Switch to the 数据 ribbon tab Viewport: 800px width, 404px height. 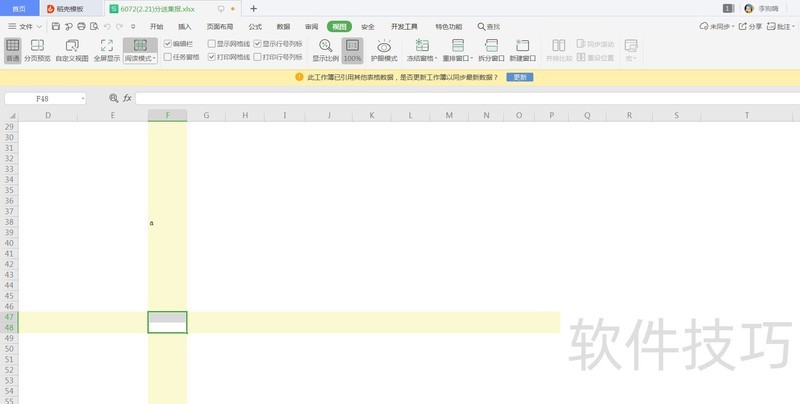(283, 26)
